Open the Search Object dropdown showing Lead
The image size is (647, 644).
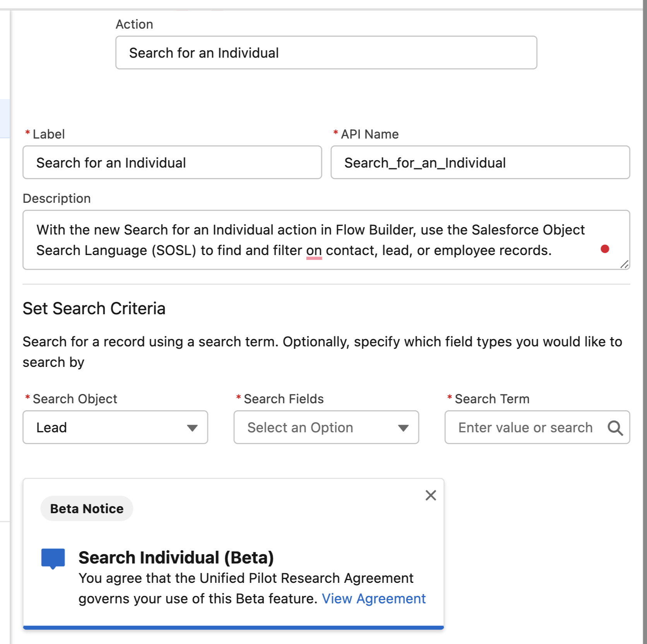(115, 427)
